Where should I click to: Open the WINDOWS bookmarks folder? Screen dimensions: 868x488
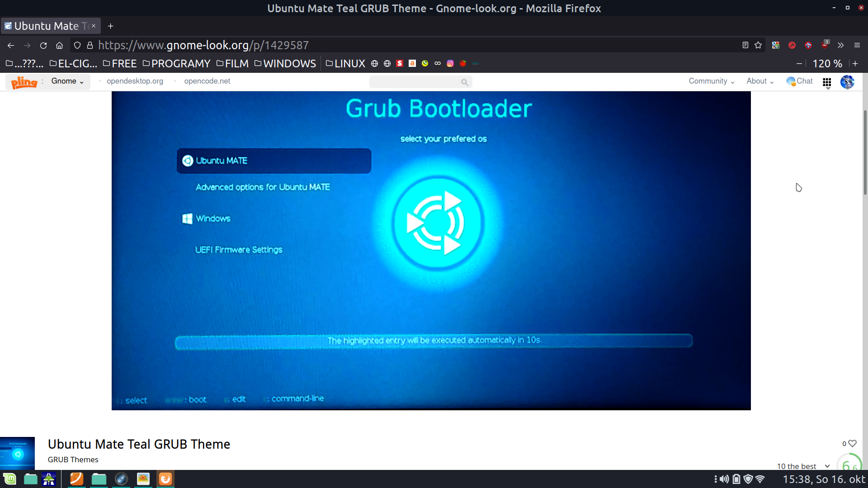pyautogui.click(x=285, y=64)
